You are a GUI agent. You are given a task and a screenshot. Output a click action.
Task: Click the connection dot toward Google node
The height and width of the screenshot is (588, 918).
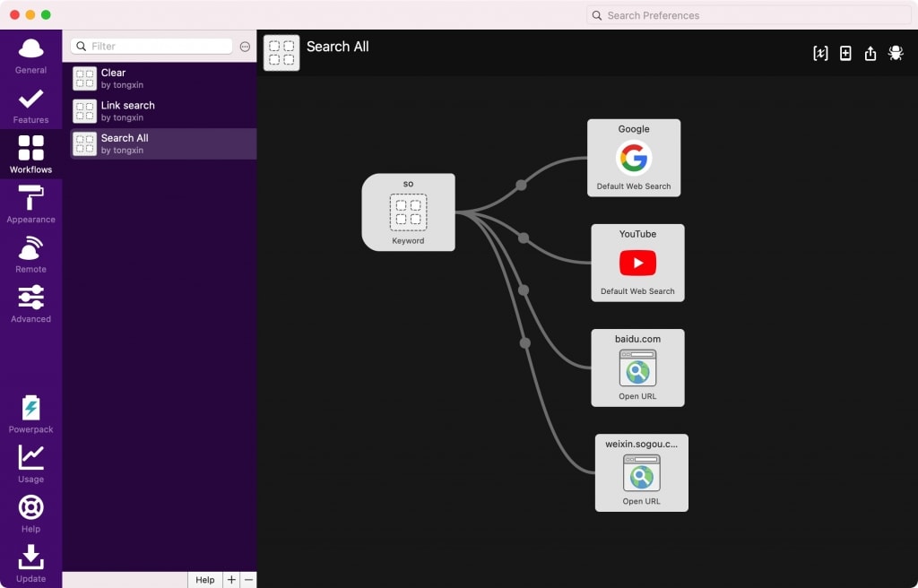(521, 185)
